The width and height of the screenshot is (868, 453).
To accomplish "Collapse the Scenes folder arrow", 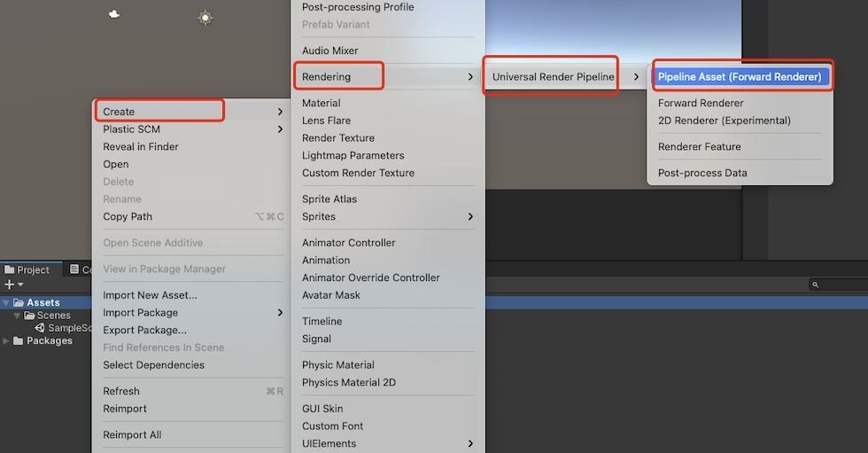I will [17, 316].
